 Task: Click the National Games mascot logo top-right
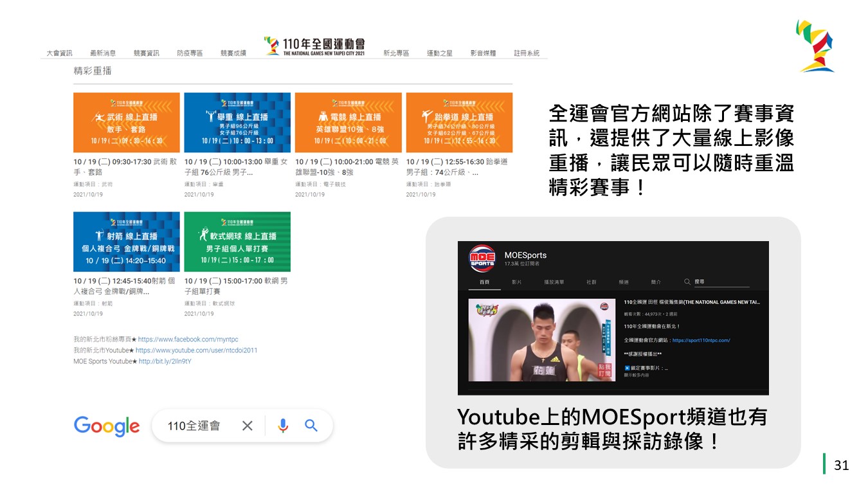point(815,46)
